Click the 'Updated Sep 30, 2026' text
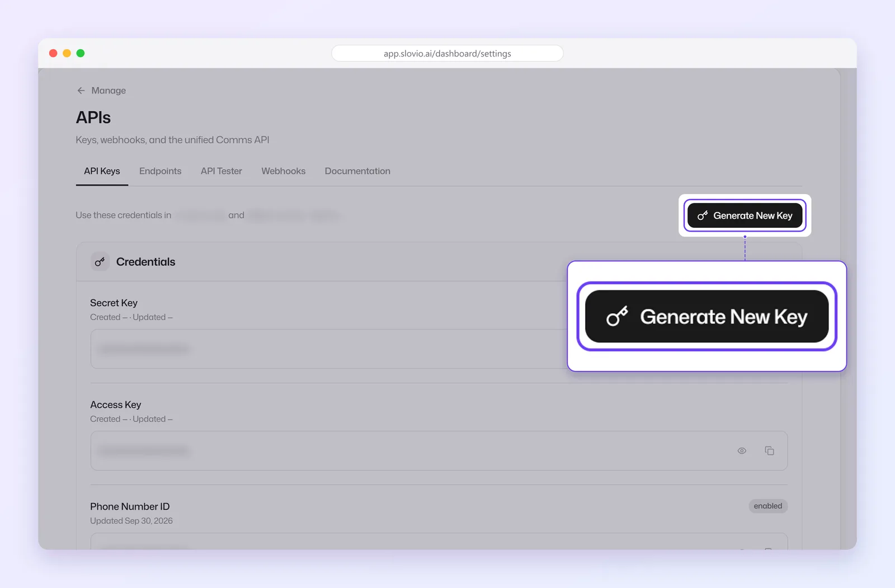The width and height of the screenshot is (895, 588). pyautogui.click(x=131, y=521)
